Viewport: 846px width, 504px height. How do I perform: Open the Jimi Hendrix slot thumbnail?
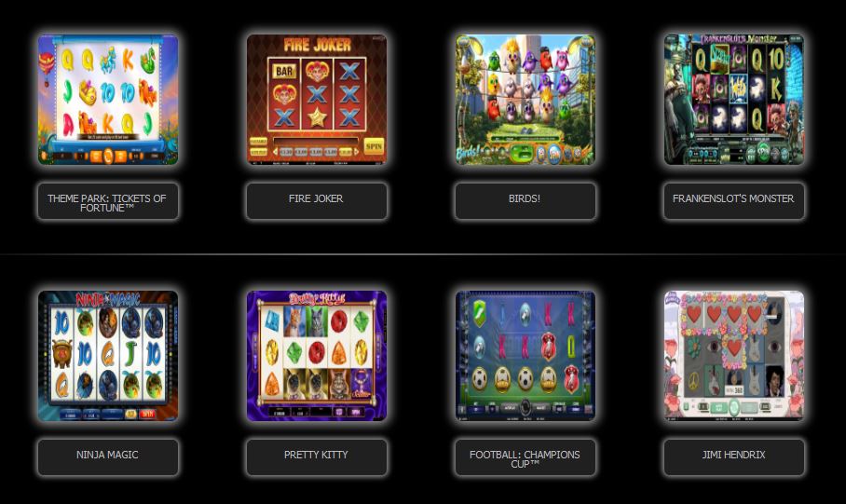[x=734, y=356]
